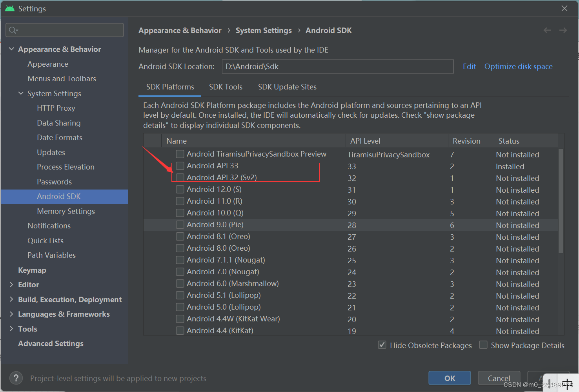This screenshot has height=392, width=579.
Task: Open the Keymap settings
Action: coord(32,270)
